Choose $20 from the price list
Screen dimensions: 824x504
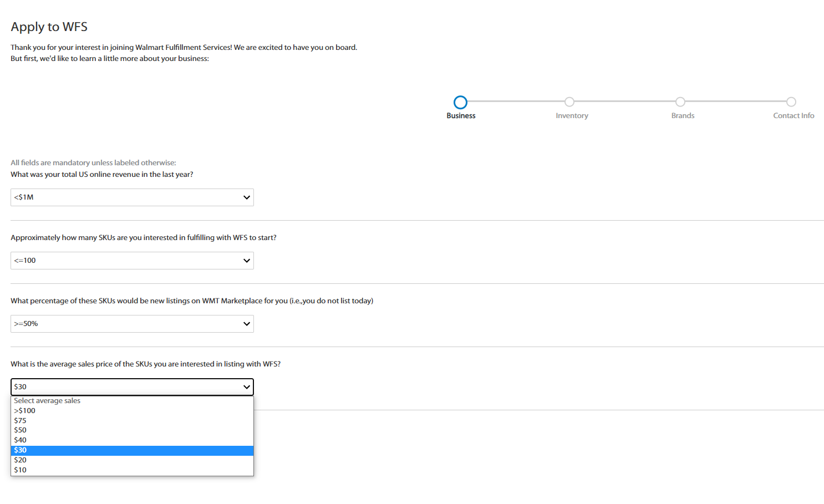(x=132, y=460)
